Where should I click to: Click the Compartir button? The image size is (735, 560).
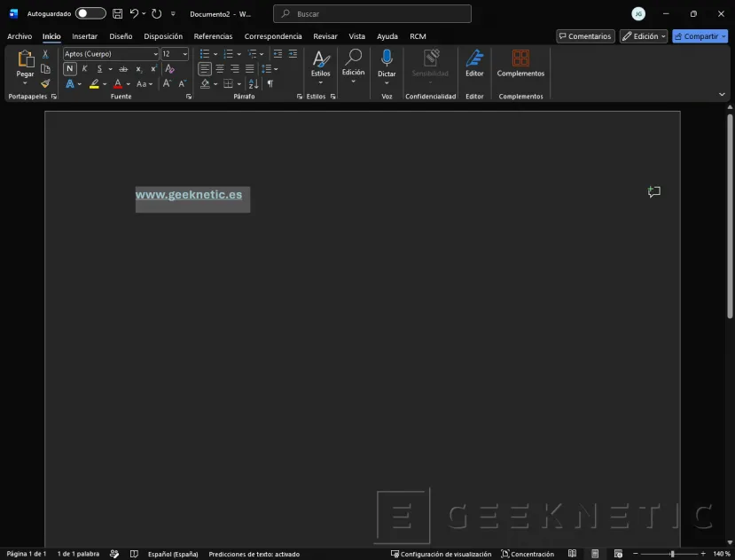pos(700,36)
